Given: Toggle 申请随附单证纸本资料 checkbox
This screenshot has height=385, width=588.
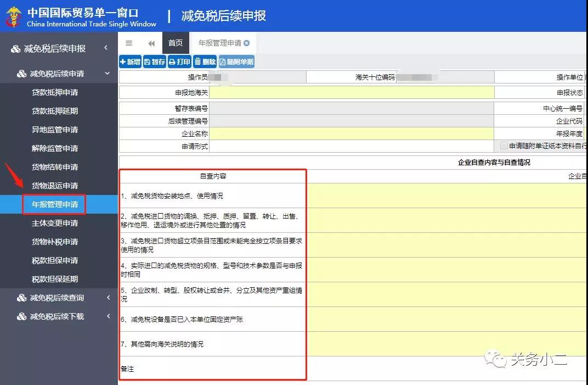Looking at the screenshot, I should (x=504, y=146).
